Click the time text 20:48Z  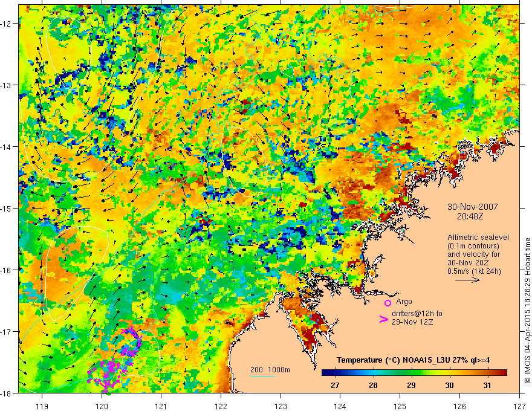coord(470,216)
